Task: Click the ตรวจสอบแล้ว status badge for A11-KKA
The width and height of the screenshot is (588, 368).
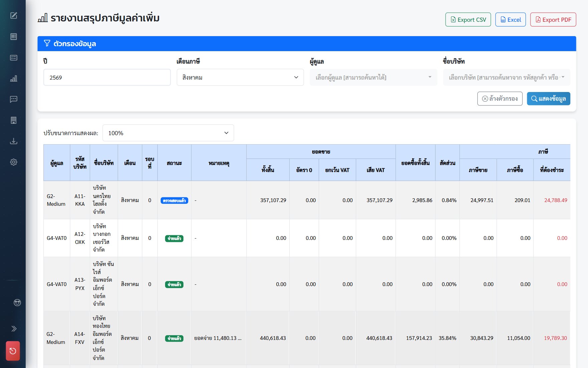Action: pyautogui.click(x=174, y=200)
